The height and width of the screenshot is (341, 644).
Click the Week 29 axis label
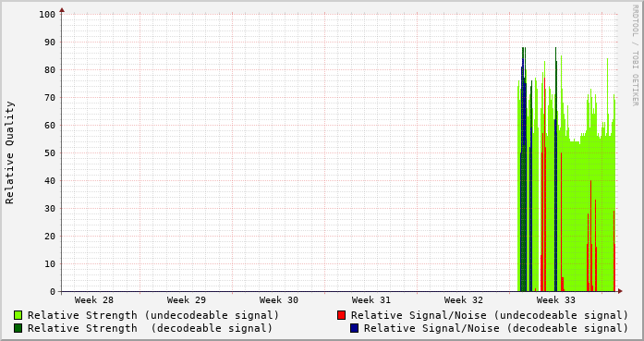(187, 300)
